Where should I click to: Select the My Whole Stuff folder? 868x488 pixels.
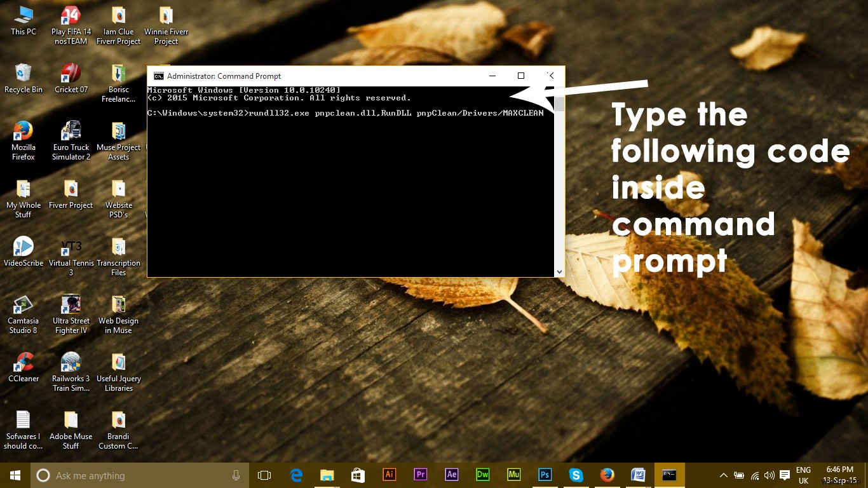[x=24, y=199]
